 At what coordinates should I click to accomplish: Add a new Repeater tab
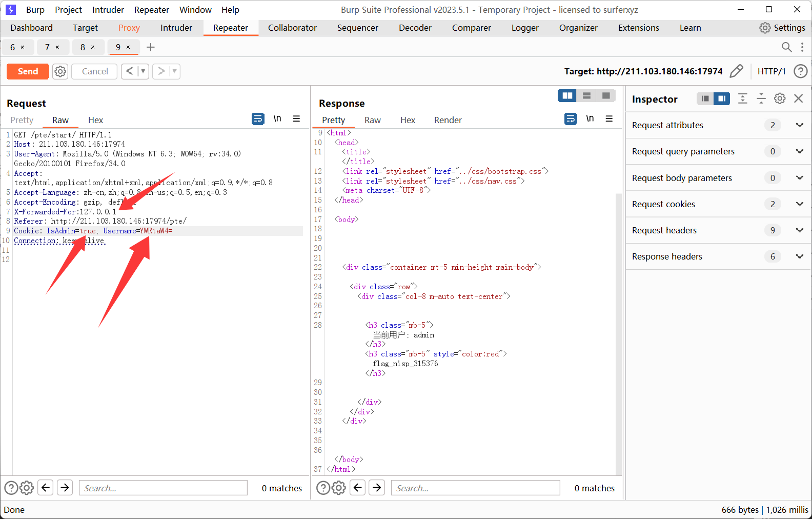(150, 47)
